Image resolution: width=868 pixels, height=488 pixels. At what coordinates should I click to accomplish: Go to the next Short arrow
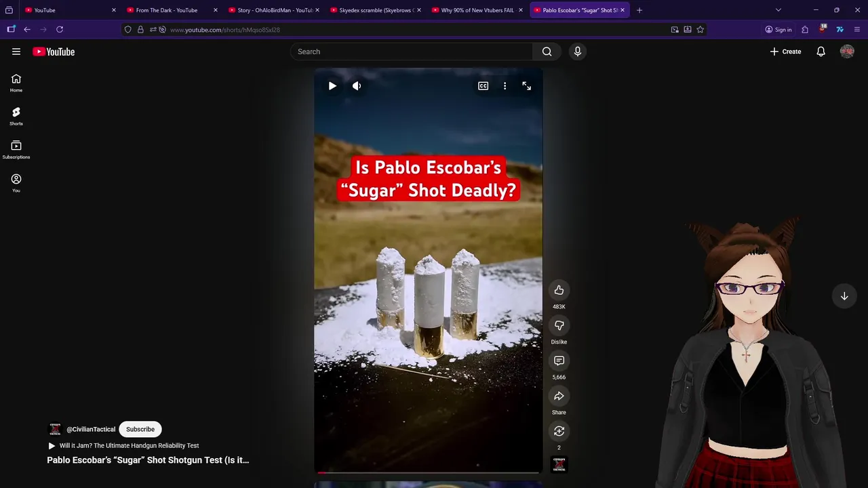pyautogui.click(x=844, y=296)
